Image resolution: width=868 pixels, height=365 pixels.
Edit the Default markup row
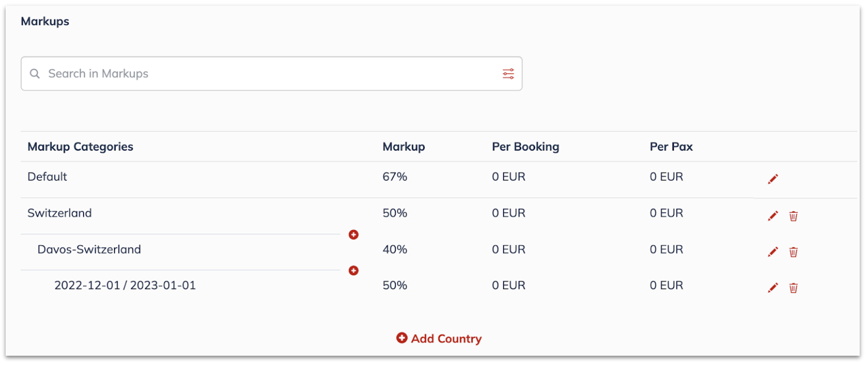(773, 179)
